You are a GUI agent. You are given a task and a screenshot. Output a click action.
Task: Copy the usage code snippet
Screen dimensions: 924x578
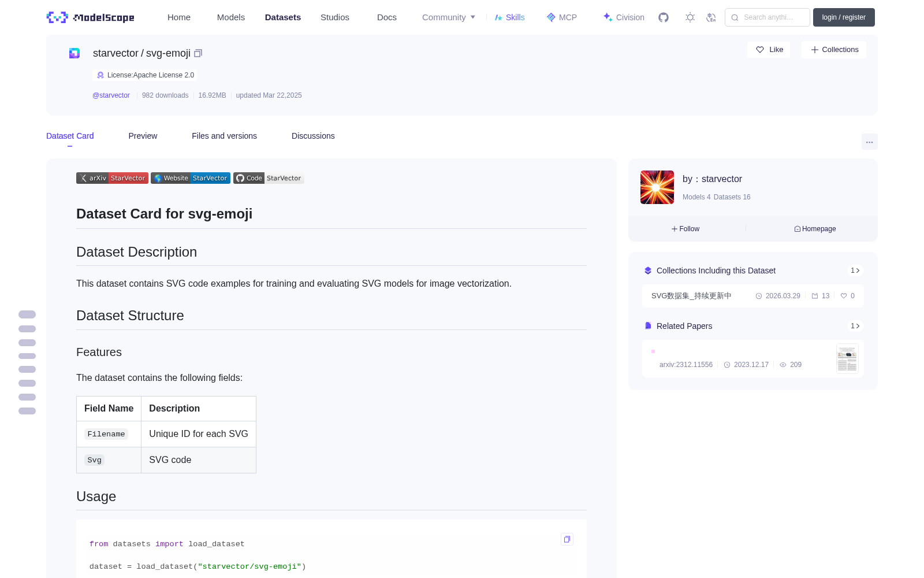coord(567,539)
